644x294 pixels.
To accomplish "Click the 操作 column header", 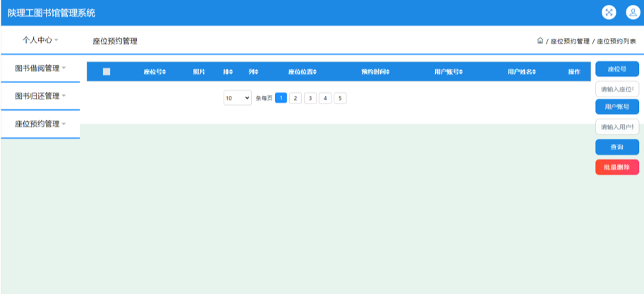I will coord(573,72).
